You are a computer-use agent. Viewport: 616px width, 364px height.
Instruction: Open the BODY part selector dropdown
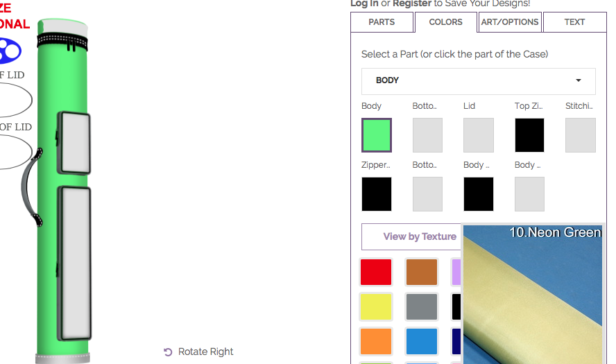tap(478, 81)
